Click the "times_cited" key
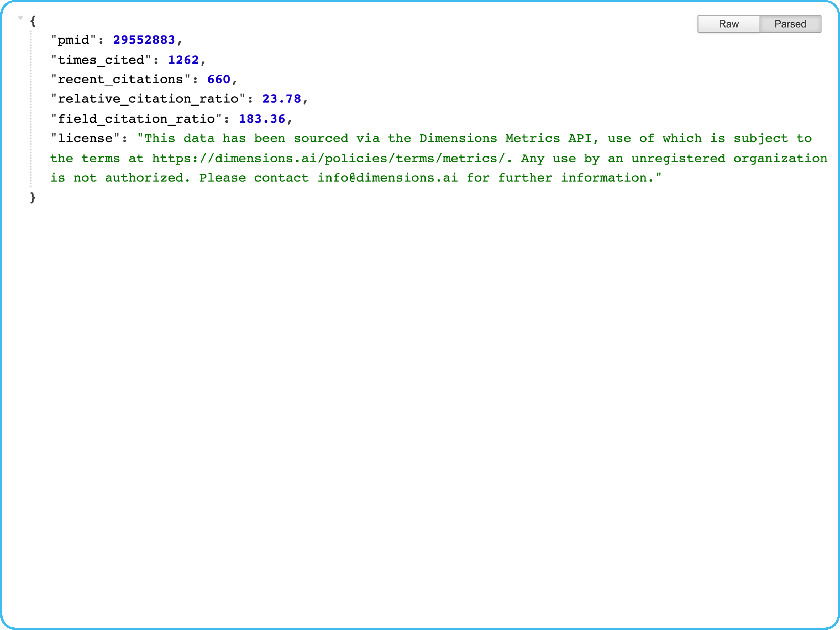840x630 pixels. (101, 60)
